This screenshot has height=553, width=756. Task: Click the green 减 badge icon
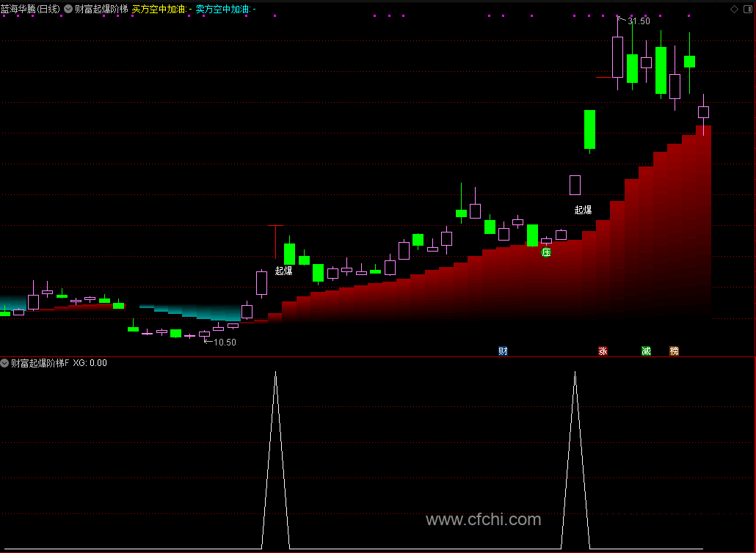pyautogui.click(x=646, y=351)
